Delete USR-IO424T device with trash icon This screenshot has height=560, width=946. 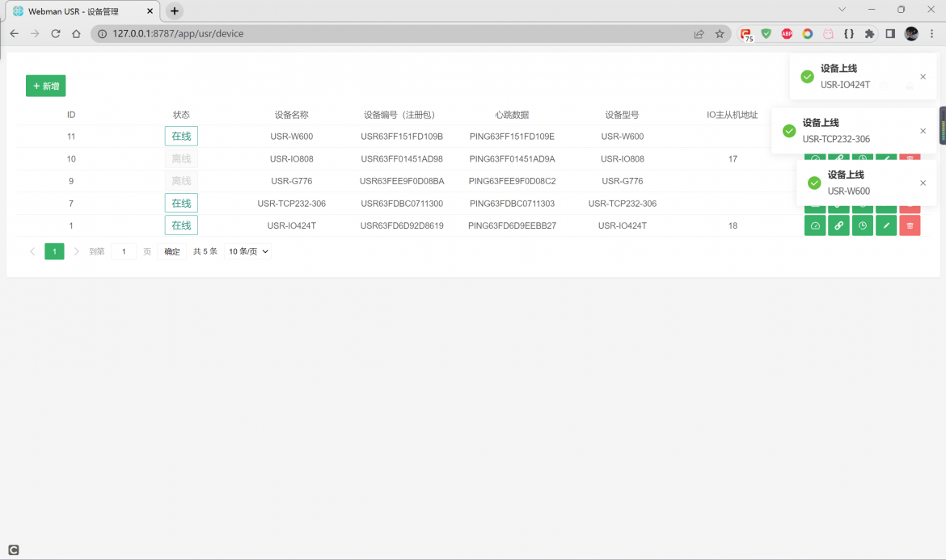click(910, 225)
